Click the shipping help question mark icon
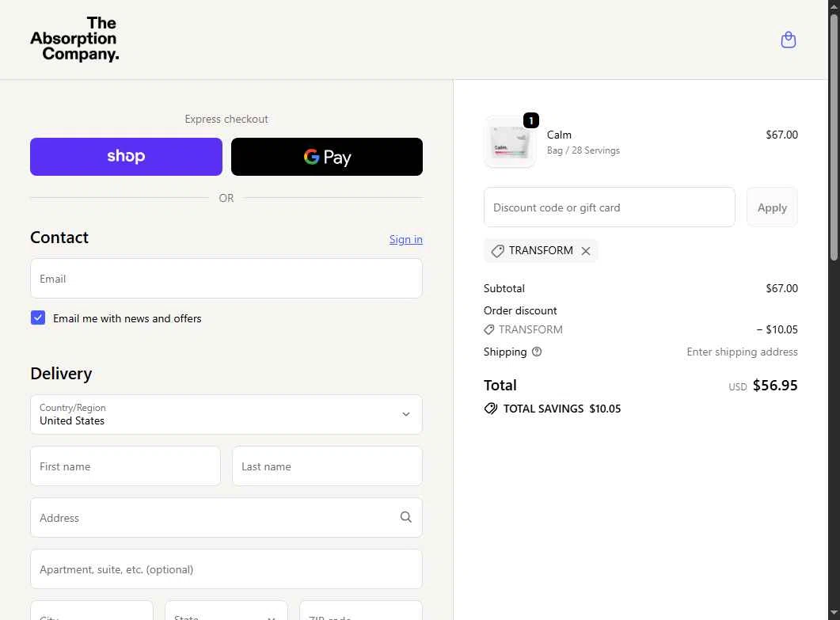 (536, 352)
